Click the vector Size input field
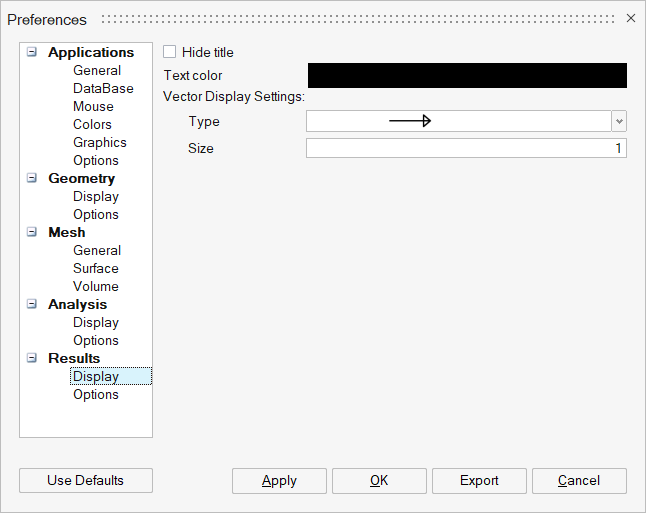Image resolution: width=646 pixels, height=513 pixels. 466,149
